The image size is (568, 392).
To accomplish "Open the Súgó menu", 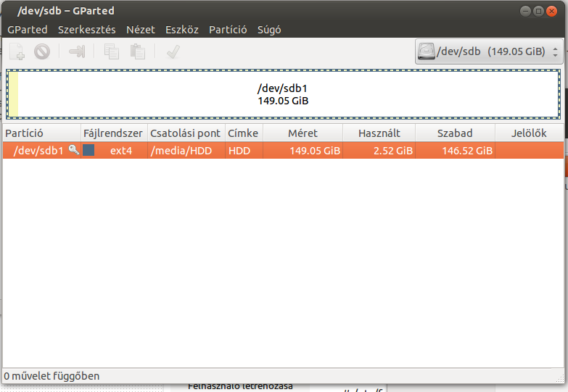I will (x=269, y=30).
